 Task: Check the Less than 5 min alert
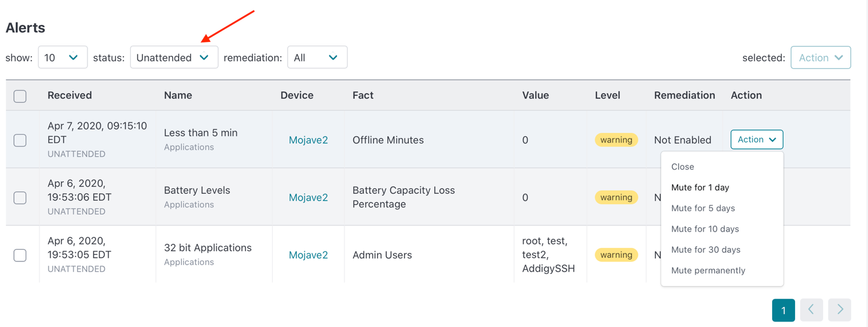point(20,140)
